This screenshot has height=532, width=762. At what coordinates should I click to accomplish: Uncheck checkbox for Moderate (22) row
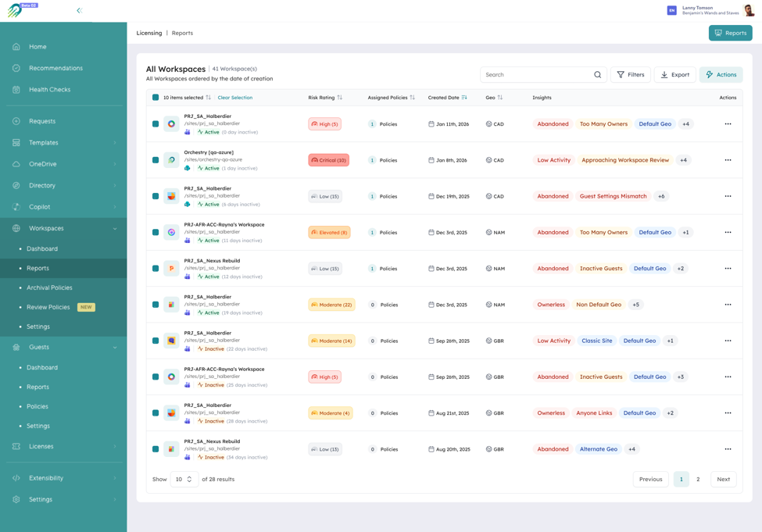pyautogui.click(x=156, y=305)
